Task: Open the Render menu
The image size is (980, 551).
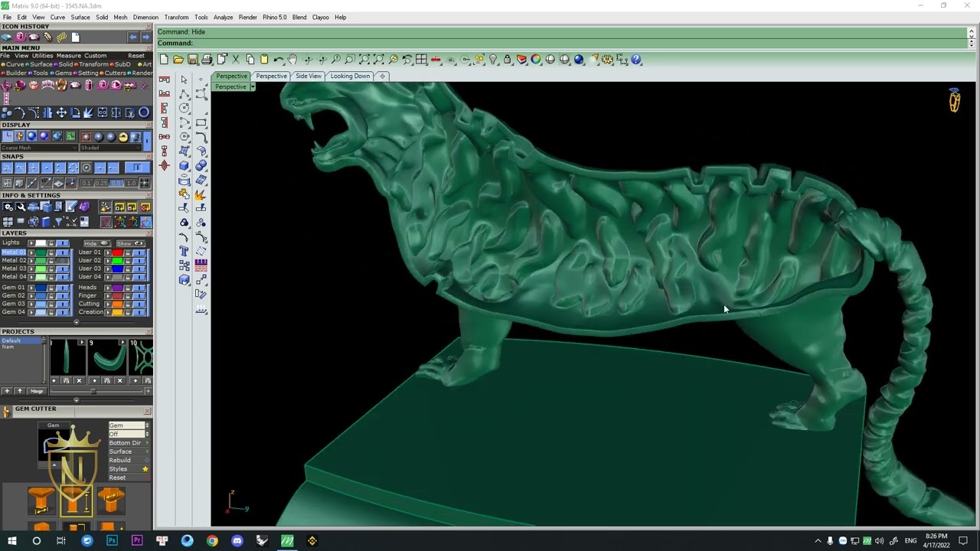Action: (x=247, y=17)
